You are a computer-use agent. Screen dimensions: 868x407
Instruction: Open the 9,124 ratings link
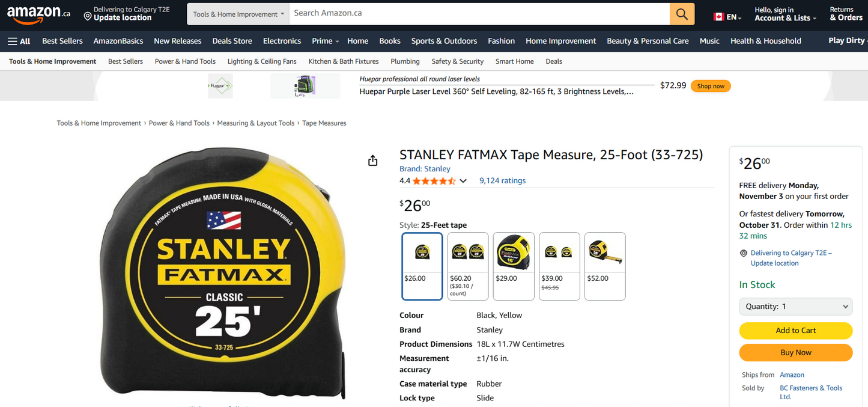502,180
